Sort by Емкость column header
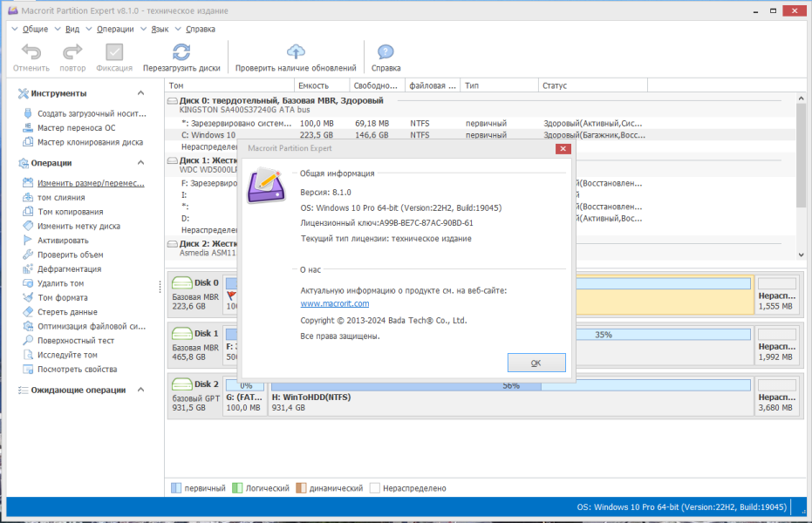The width and height of the screenshot is (812, 523). (x=322, y=85)
